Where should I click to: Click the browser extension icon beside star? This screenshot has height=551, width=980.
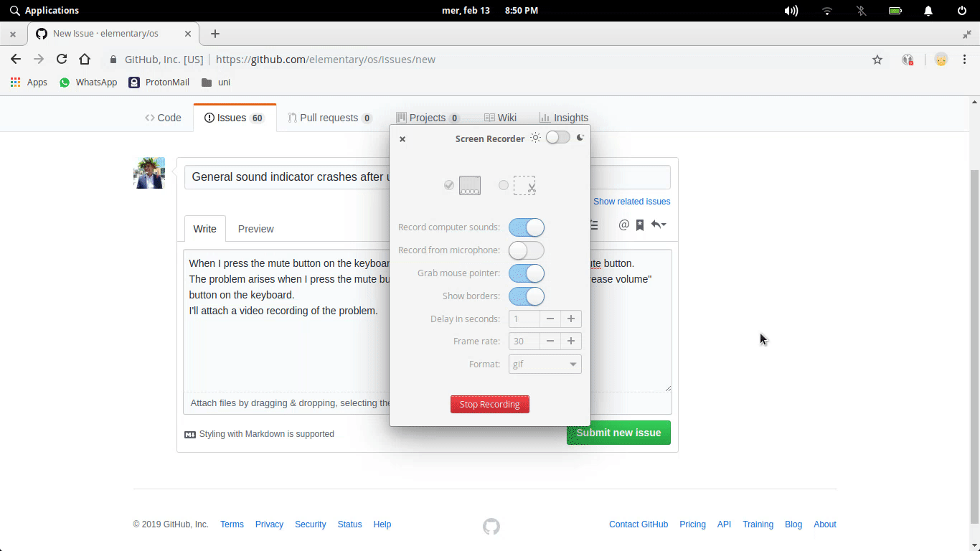(x=908, y=60)
